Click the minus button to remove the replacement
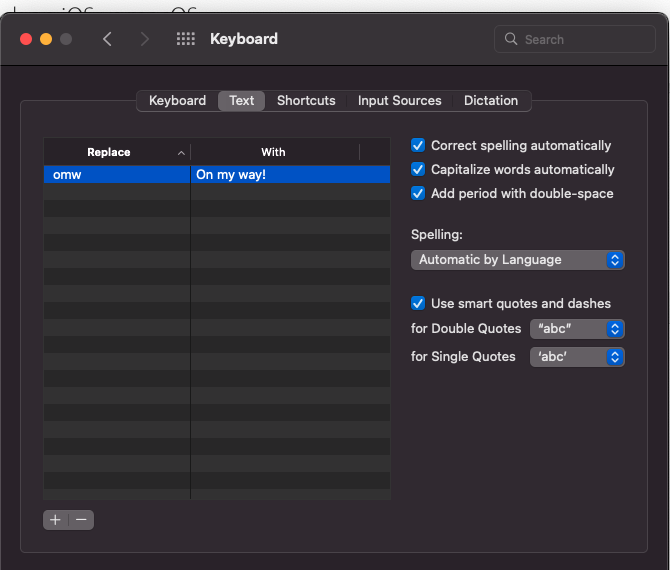 (82, 520)
